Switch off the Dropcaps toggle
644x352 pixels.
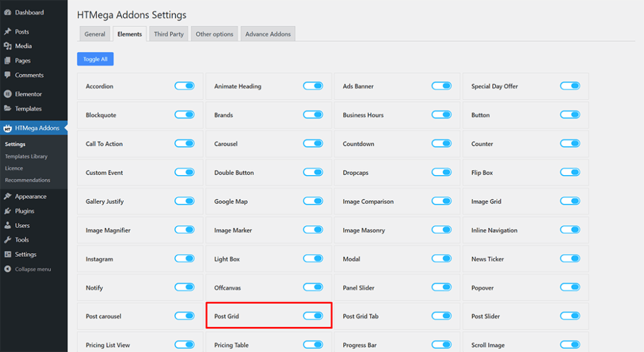click(x=441, y=173)
